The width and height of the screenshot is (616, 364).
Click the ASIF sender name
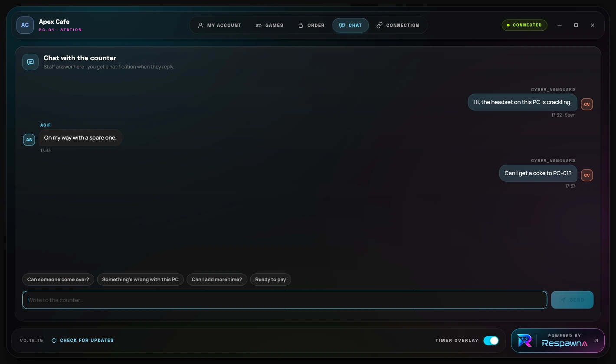(x=46, y=125)
